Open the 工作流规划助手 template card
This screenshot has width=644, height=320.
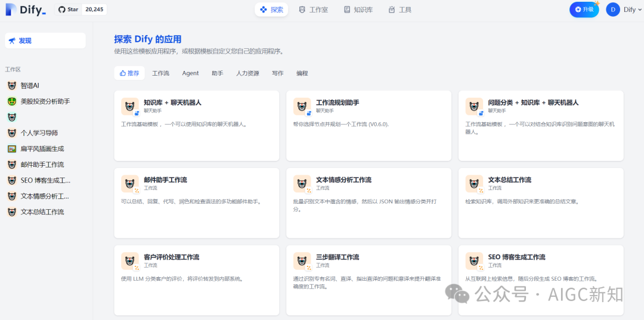coord(369,126)
